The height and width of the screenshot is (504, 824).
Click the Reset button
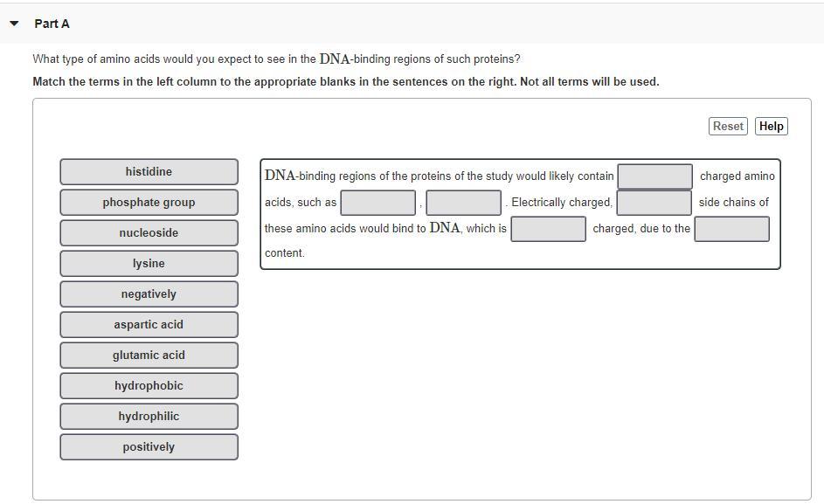pyautogui.click(x=728, y=126)
